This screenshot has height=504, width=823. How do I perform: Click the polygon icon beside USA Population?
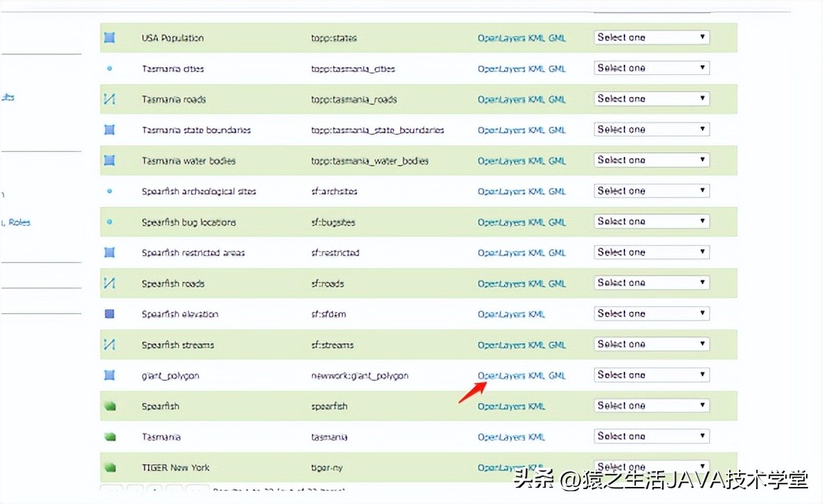click(x=109, y=38)
